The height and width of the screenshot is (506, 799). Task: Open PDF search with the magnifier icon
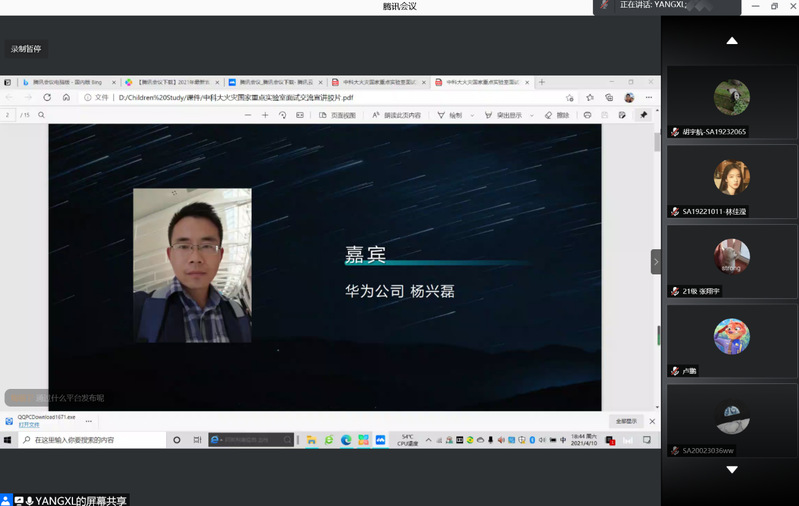41,115
